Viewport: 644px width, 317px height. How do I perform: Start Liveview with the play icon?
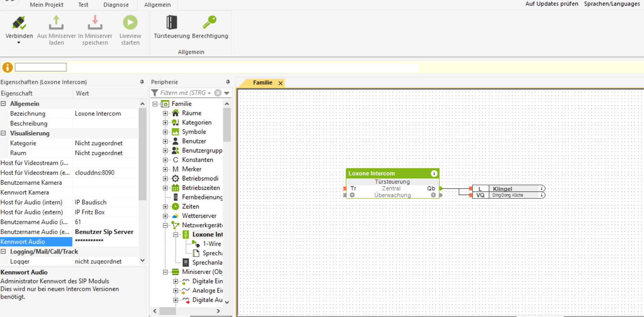130,22
